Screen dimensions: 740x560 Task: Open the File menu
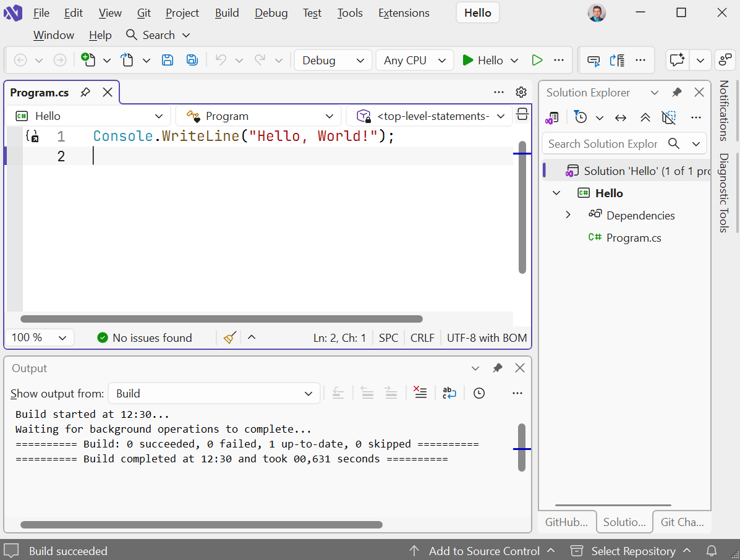point(41,13)
